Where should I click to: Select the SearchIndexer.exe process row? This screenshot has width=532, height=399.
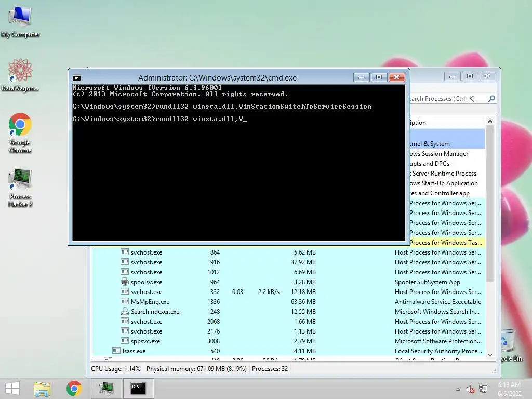[288, 312]
